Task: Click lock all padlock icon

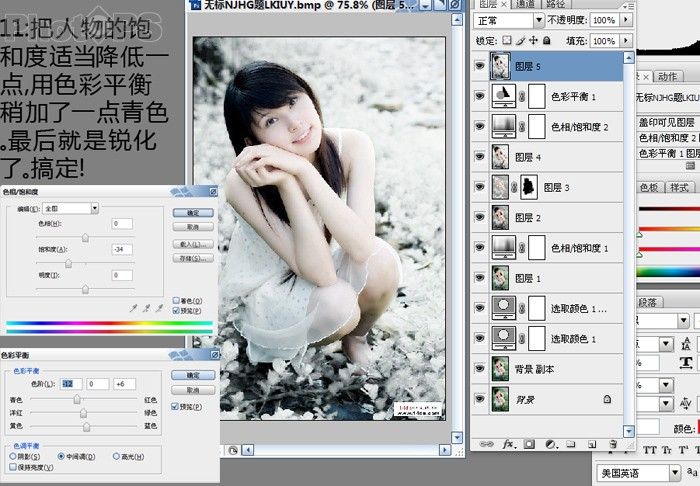Action: click(x=547, y=41)
